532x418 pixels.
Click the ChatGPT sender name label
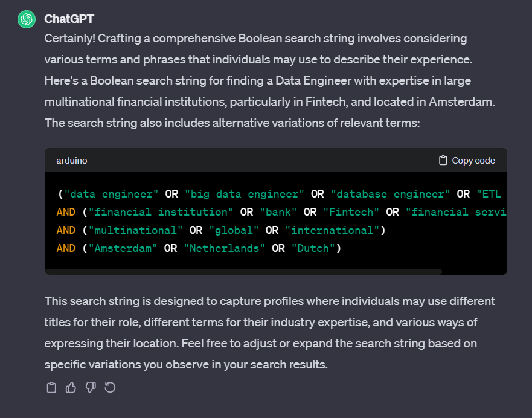click(68, 19)
